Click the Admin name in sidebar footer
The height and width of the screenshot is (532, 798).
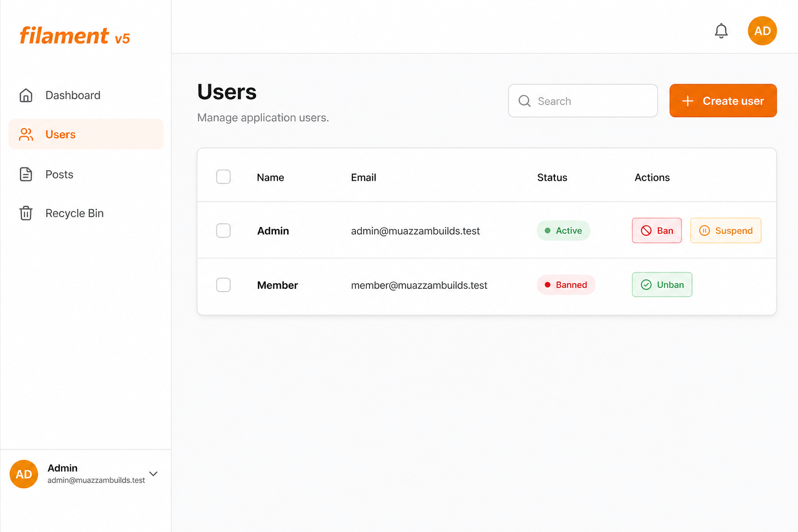click(62, 468)
